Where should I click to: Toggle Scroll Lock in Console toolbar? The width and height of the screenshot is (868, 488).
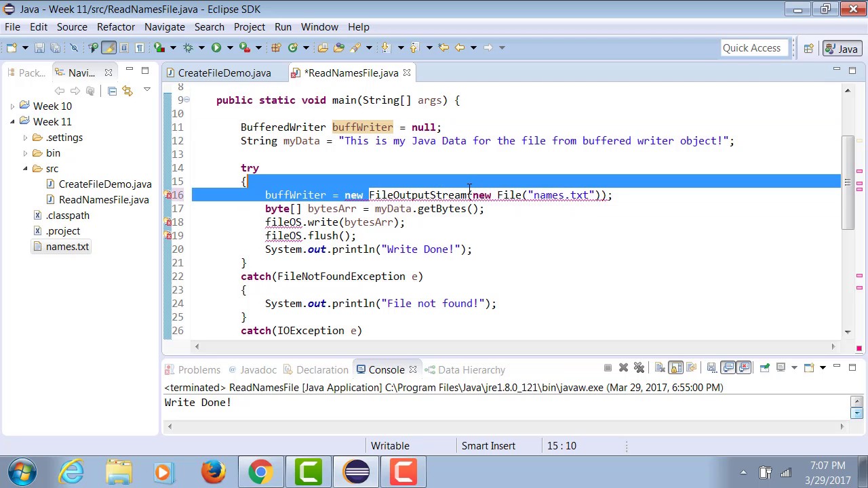(x=675, y=367)
